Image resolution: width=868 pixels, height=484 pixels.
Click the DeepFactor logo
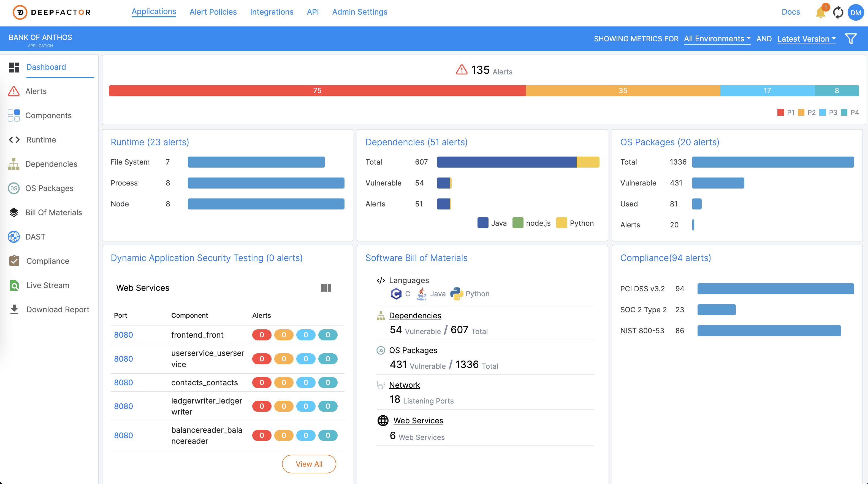[x=51, y=12]
